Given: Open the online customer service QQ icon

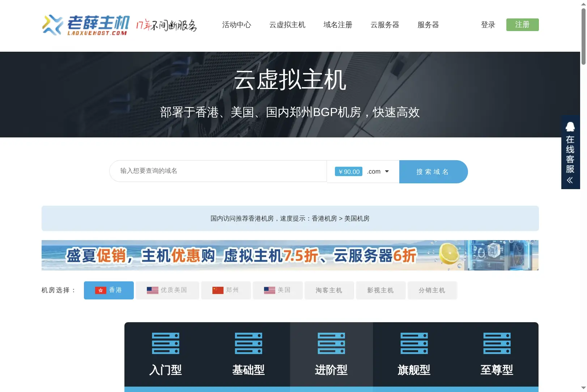Looking at the screenshot, I should pos(570,127).
